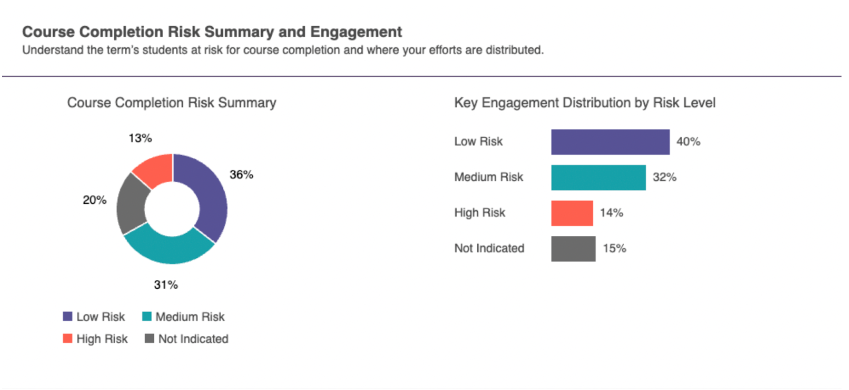849x390 pixels.
Task: Click the Not Indicated legend color square
Action: [149, 339]
